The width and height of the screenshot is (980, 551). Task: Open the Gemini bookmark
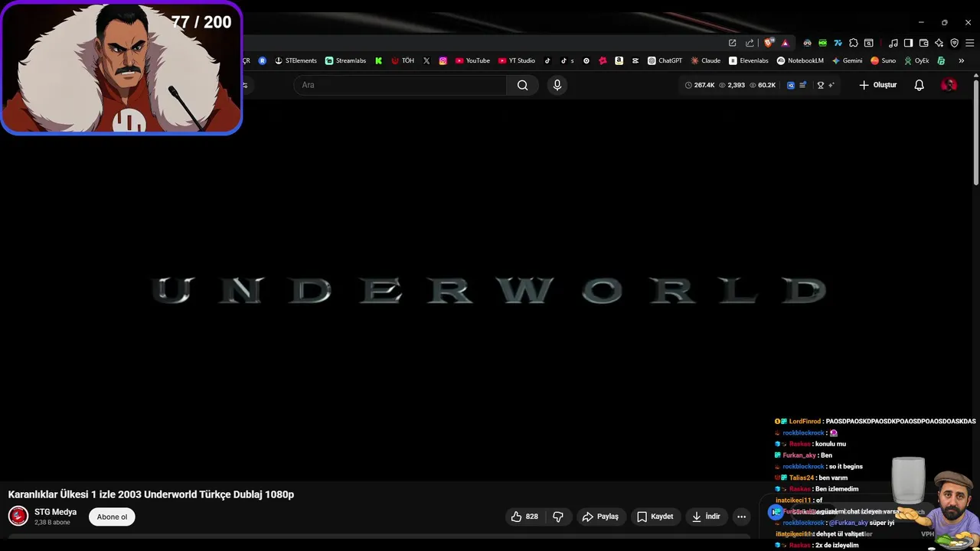(847, 60)
